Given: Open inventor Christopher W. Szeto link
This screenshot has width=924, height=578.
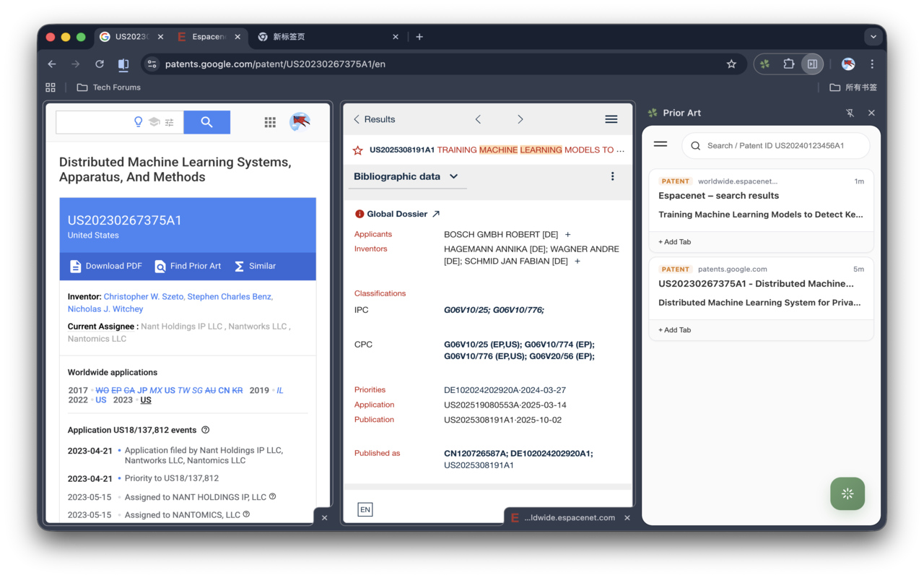Looking at the screenshot, I should (144, 296).
